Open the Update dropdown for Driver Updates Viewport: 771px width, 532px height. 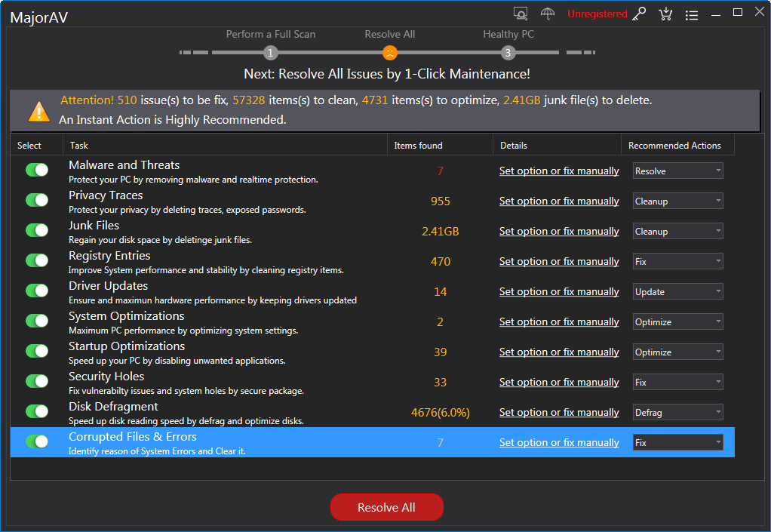click(677, 292)
